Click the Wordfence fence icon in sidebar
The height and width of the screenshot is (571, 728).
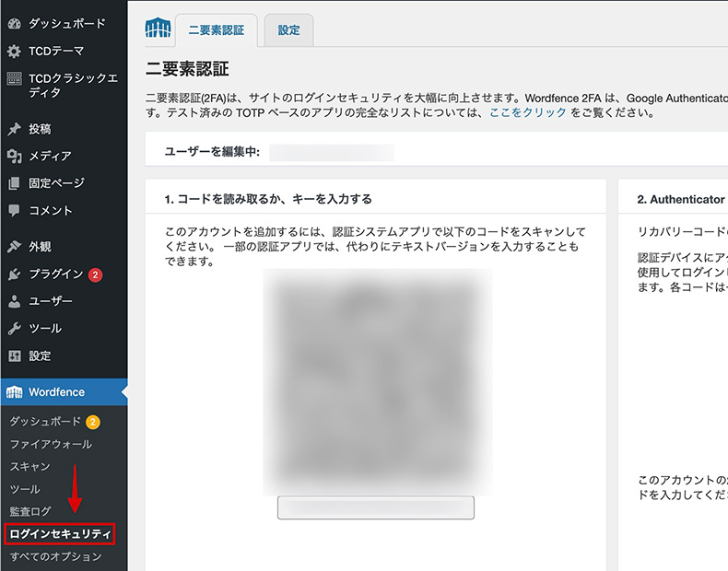point(15,392)
